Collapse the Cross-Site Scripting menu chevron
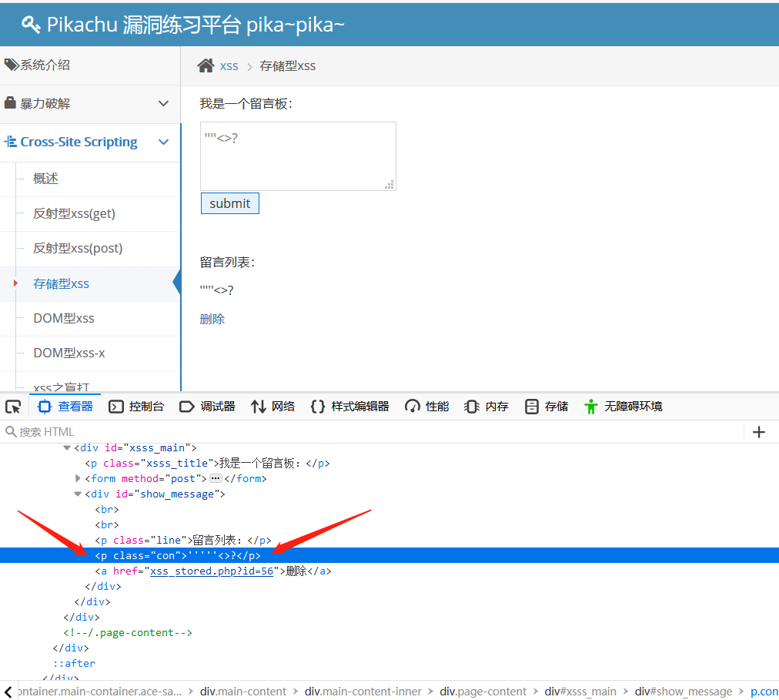This screenshot has width=779, height=700. (163, 142)
